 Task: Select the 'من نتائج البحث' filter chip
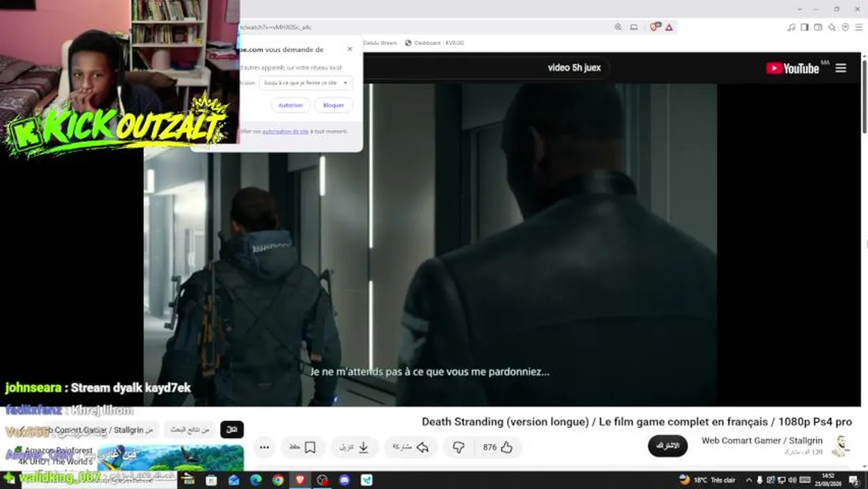[190, 429]
